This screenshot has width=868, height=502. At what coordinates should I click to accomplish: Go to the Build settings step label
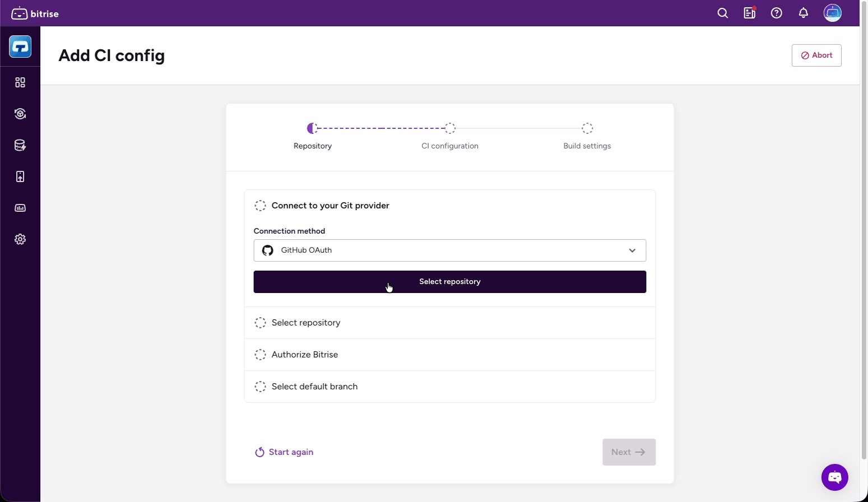587,146
